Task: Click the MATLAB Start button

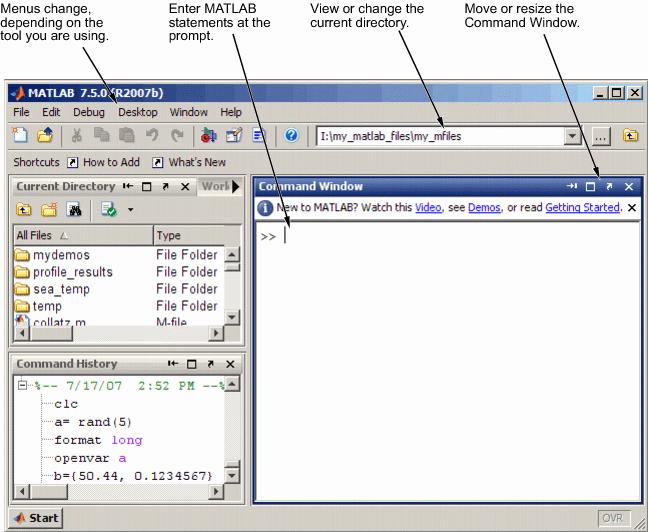Action: click(x=36, y=518)
